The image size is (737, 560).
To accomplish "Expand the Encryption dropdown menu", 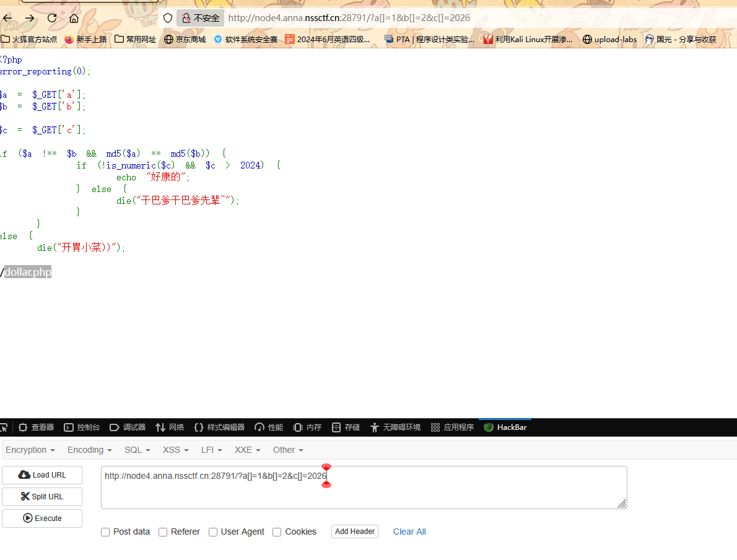I will click(x=30, y=450).
